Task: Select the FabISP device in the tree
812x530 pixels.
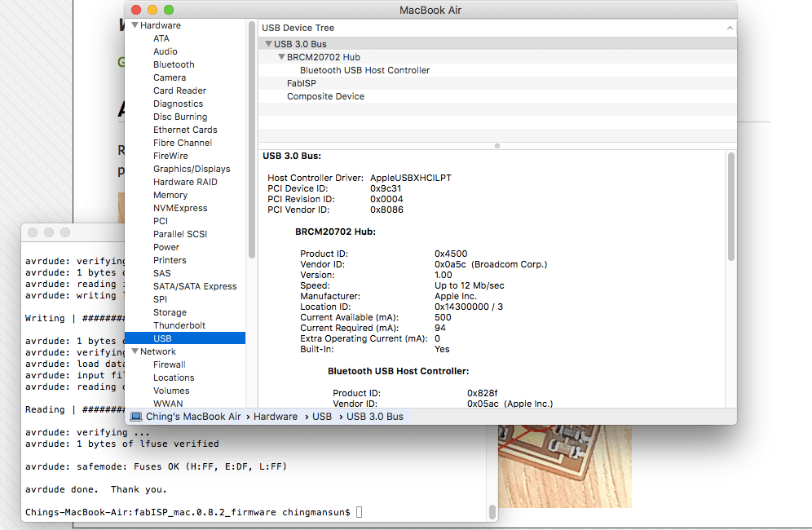Action: click(302, 83)
